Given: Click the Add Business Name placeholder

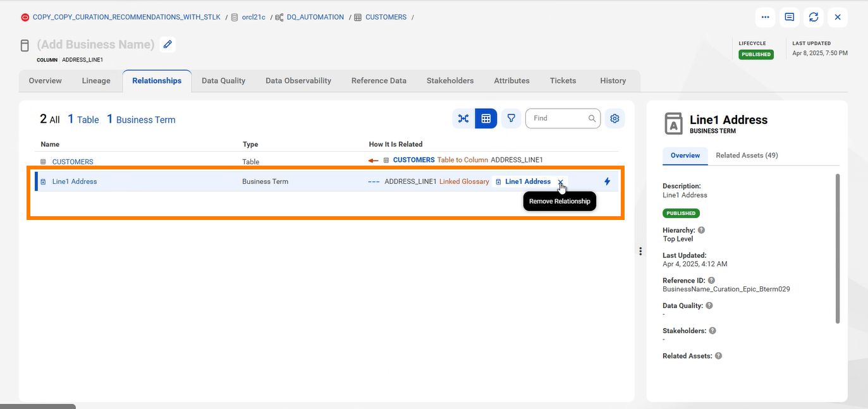Looking at the screenshot, I should tap(96, 44).
